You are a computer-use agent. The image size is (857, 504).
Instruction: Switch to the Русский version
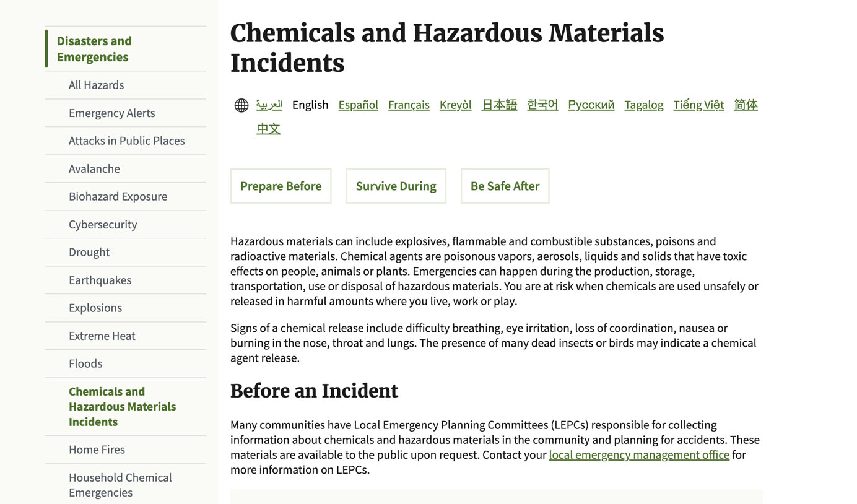(x=591, y=105)
